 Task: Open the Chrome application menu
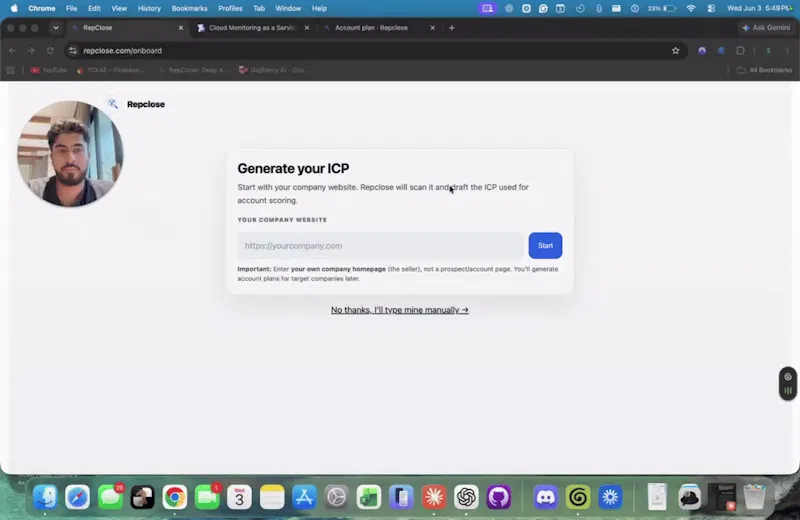[42, 8]
